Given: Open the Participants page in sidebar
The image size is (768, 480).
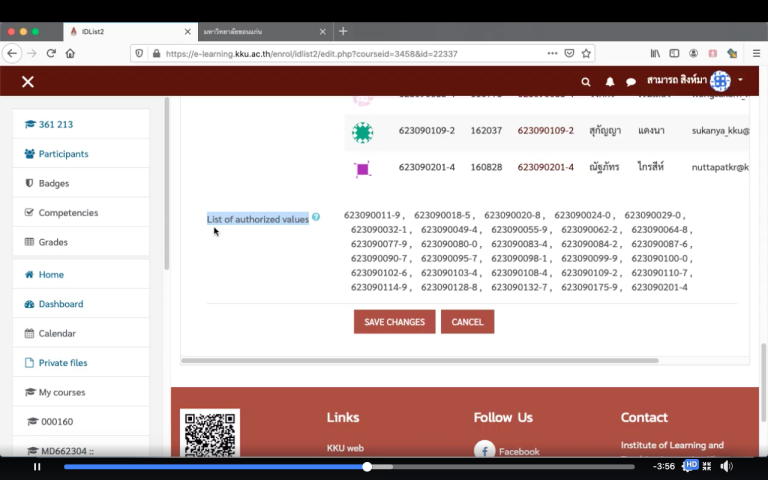Looking at the screenshot, I should 63,154.
